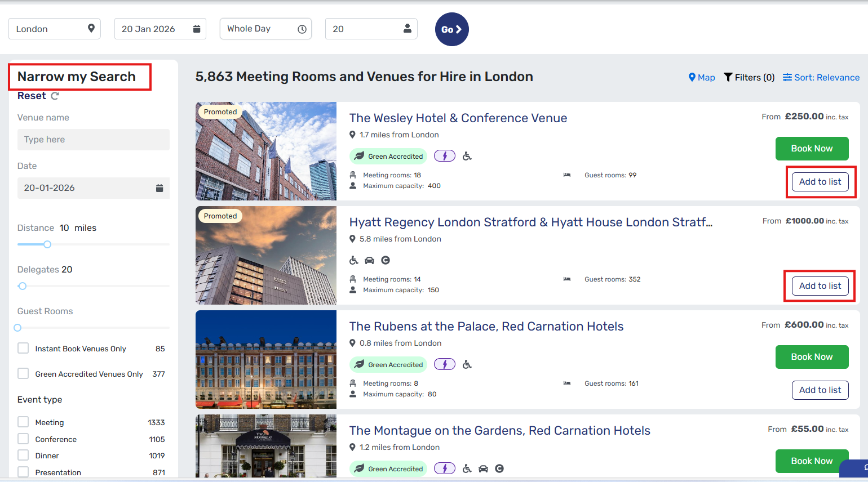The height and width of the screenshot is (482, 868).
Task: Click the Map pin icon
Action: [692, 77]
